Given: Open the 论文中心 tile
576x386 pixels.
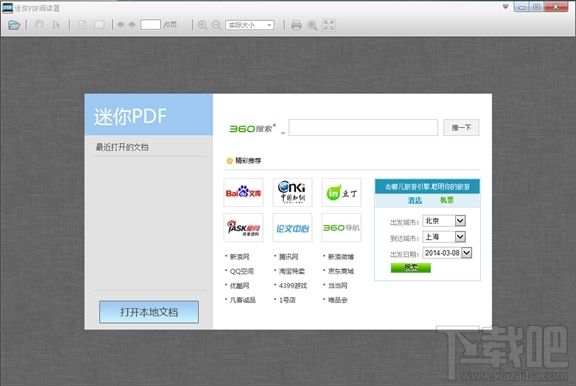Looking at the screenshot, I should pyautogui.click(x=292, y=228).
